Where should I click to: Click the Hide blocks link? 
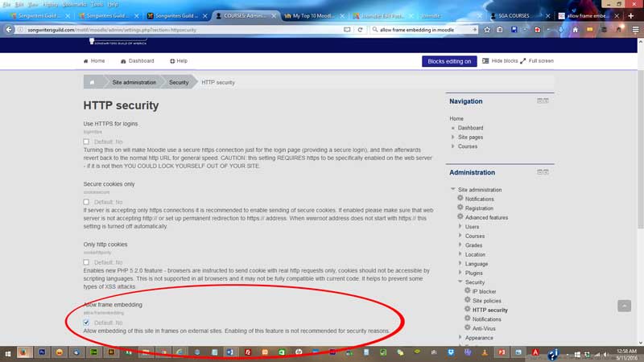click(500, 61)
